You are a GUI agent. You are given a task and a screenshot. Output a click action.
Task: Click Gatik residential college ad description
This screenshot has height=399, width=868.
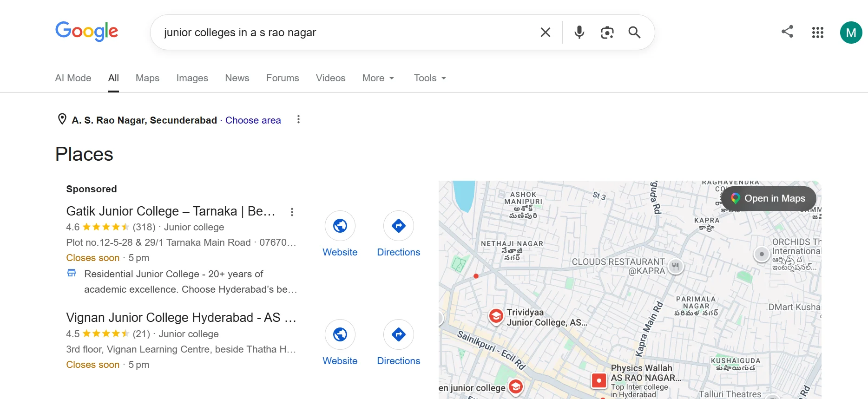click(x=191, y=281)
